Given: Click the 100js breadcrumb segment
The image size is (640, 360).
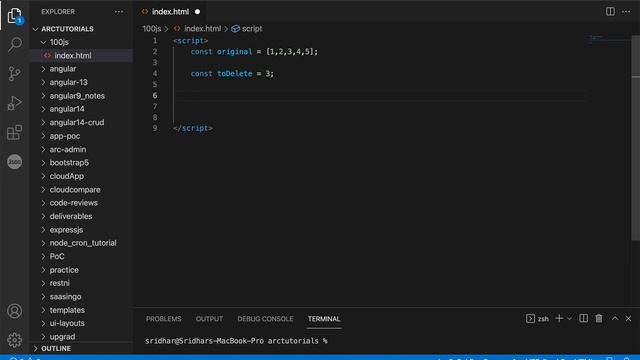Looking at the screenshot, I should tap(152, 29).
